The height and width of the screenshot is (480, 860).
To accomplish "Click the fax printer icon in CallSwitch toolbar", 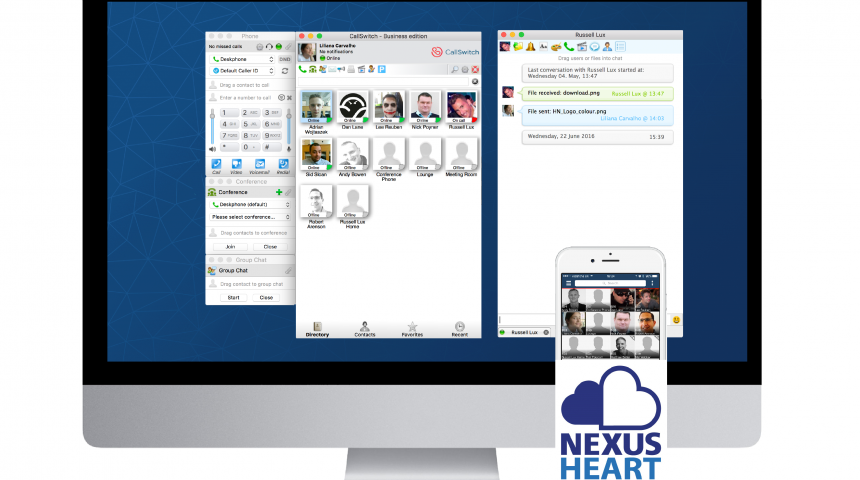I will click(x=351, y=69).
